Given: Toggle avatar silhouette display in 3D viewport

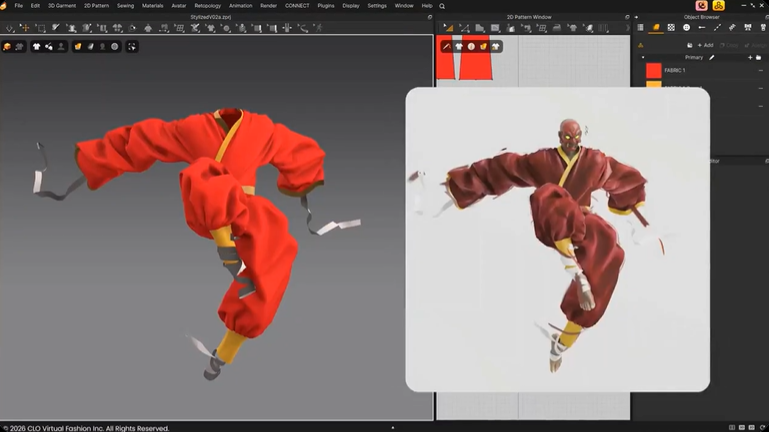Looking at the screenshot, I should point(61,47).
